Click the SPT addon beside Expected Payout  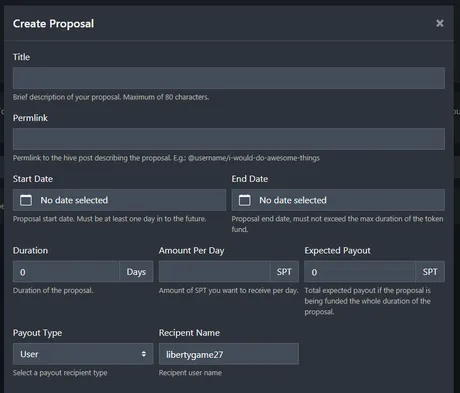430,272
